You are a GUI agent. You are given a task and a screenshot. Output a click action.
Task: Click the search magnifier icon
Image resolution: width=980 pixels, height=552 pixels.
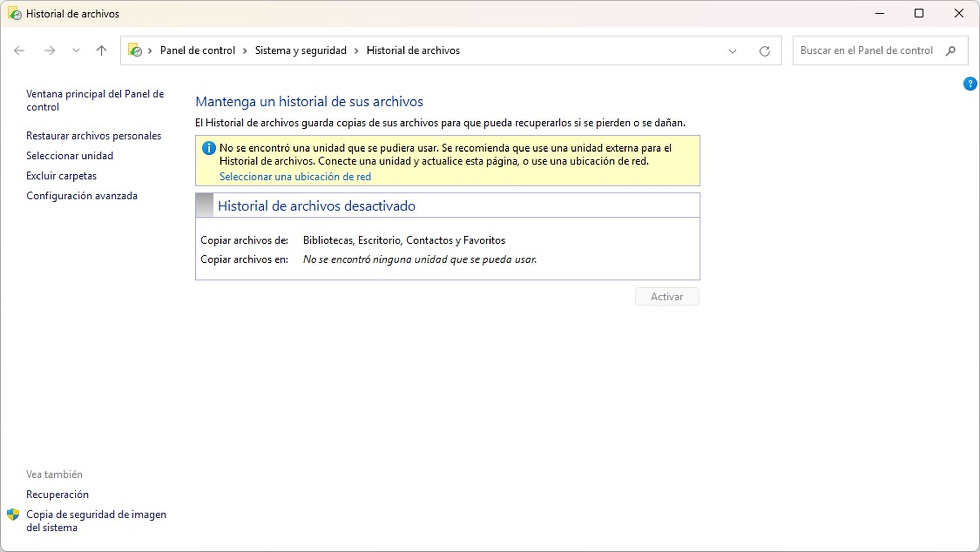[950, 51]
